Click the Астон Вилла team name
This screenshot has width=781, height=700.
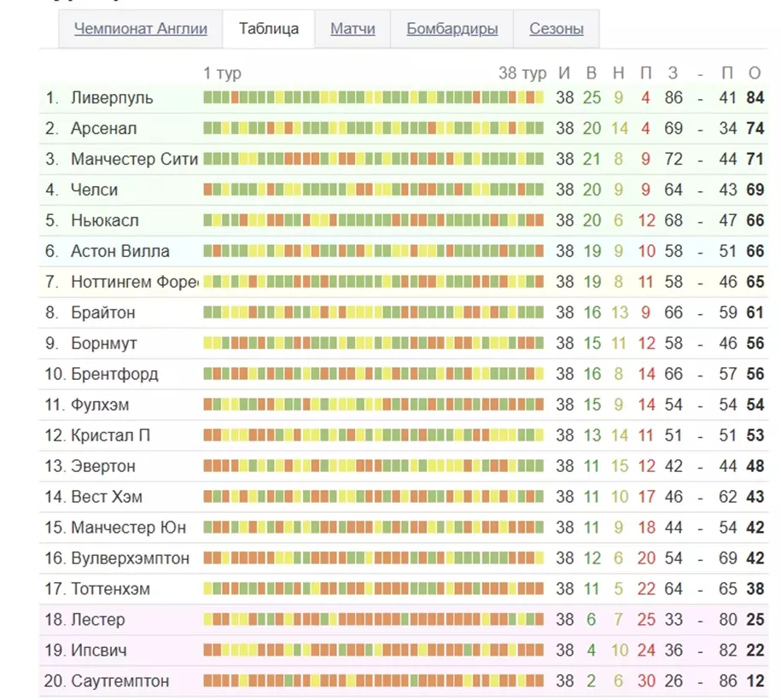(x=120, y=251)
